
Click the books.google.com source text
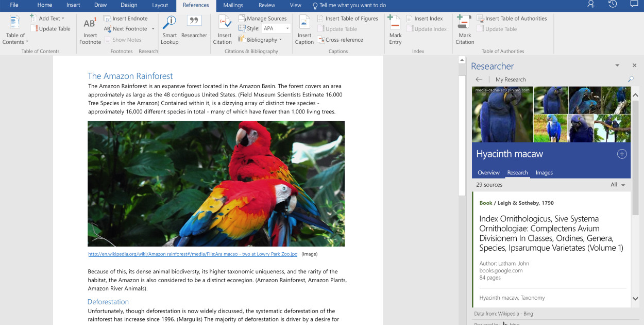coord(501,270)
